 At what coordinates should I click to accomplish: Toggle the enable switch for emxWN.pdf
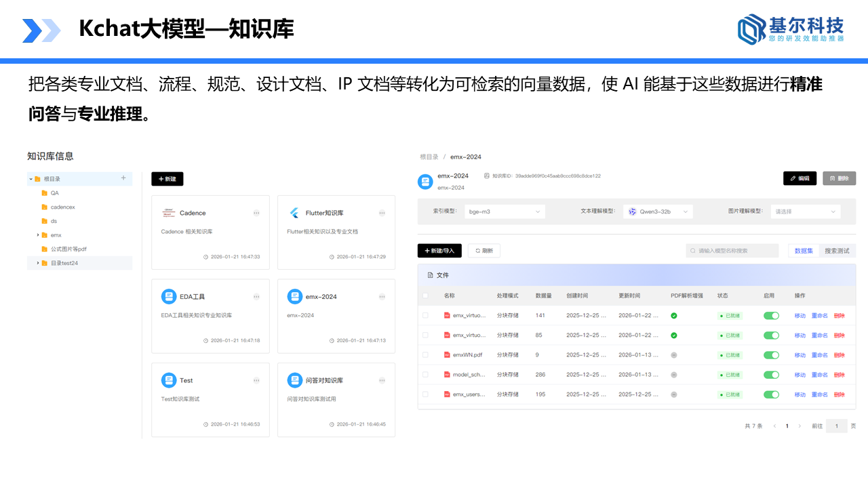[x=771, y=355]
